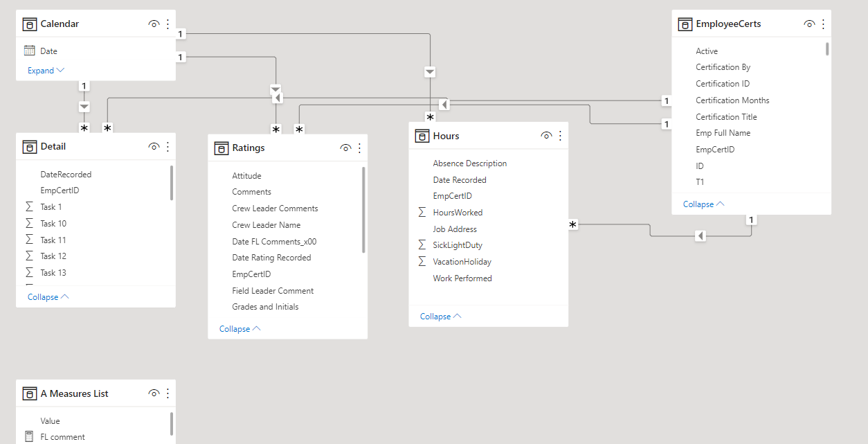Select the Field Leader Comment field
Screen dimensions: 868x444
point(273,291)
